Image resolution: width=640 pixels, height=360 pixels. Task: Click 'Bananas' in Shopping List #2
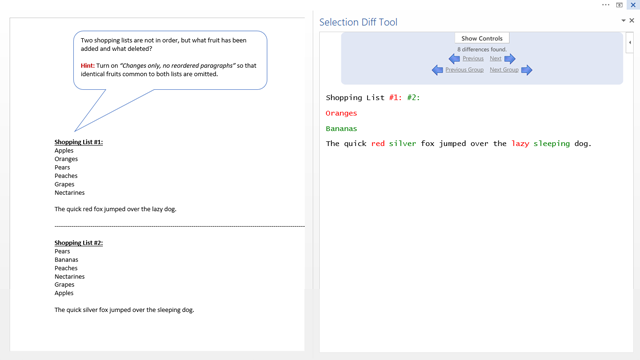(x=66, y=260)
